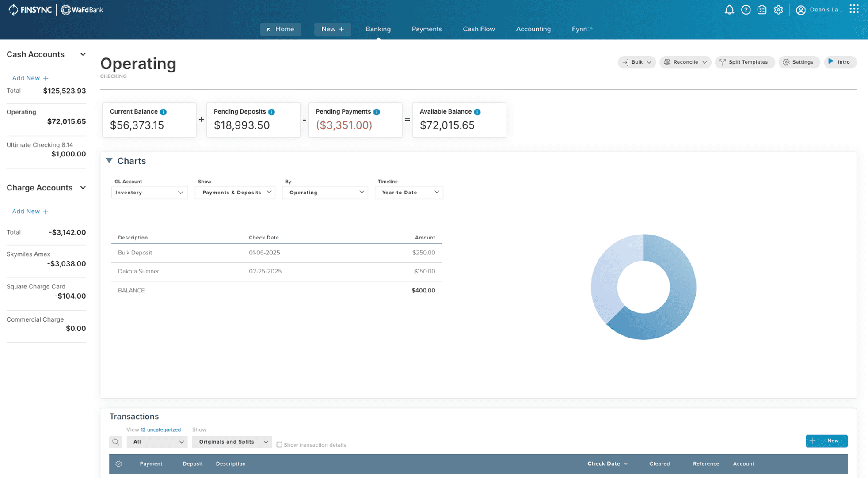Collapse the Charts section triangle

(x=109, y=160)
